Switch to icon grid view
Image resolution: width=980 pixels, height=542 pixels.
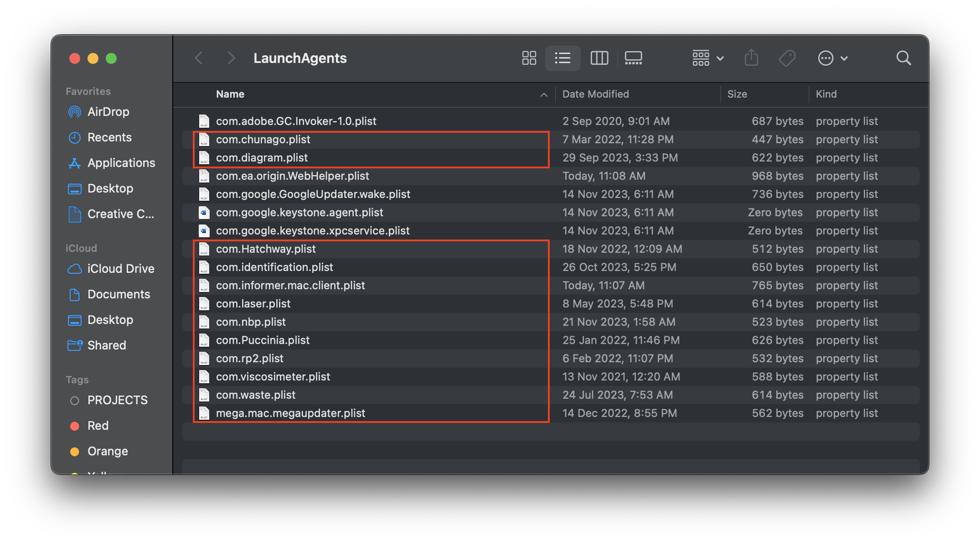click(529, 58)
